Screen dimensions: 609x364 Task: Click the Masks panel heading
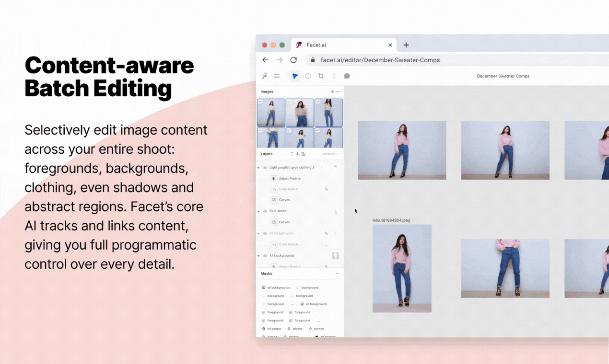click(x=266, y=274)
